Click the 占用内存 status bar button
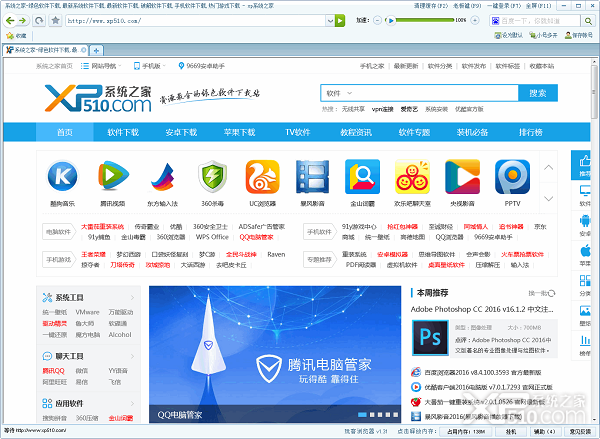The image size is (600, 439). pyautogui.click(x=468, y=431)
